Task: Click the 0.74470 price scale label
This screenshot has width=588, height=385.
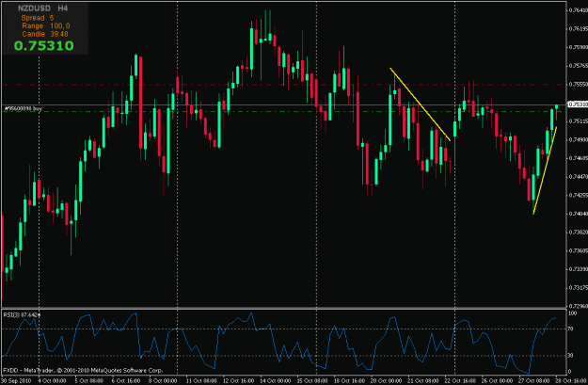Action: tap(578, 176)
